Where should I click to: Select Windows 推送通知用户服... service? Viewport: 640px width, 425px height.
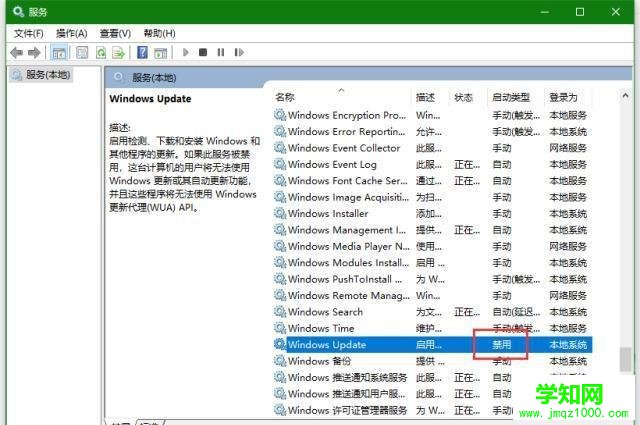click(x=347, y=394)
